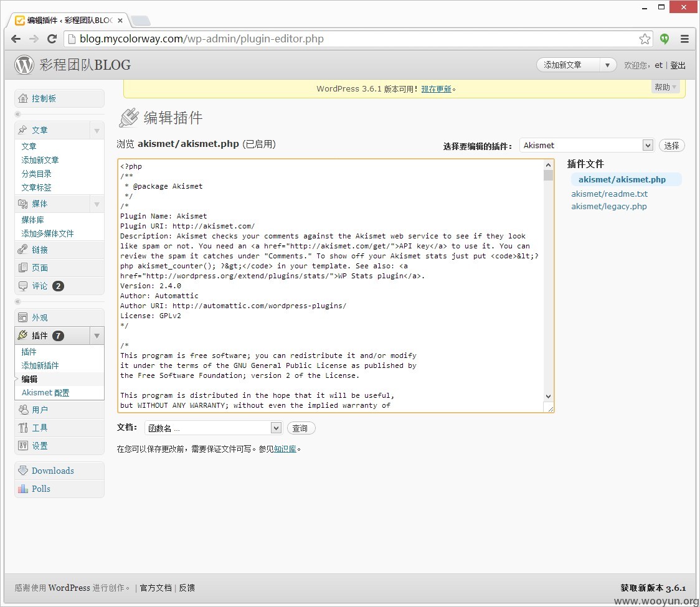Click the WordPress logo in the header
The image size is (700, 607).
(24, 65)
